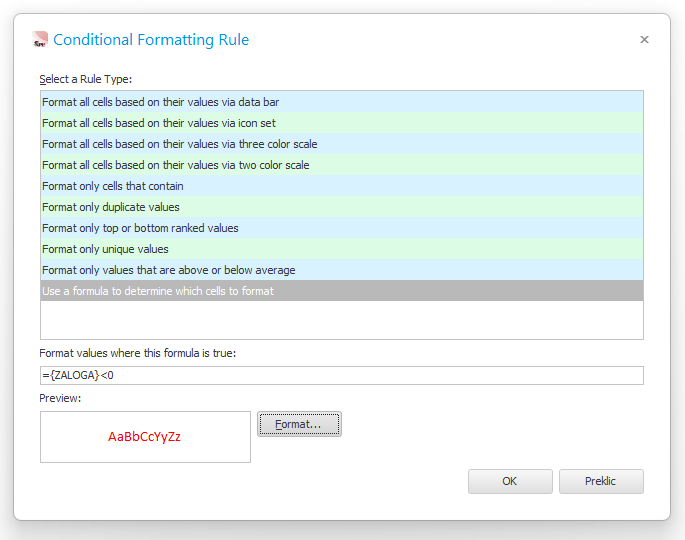
Task: Open the Format... dialog
Action: [299, 425]
